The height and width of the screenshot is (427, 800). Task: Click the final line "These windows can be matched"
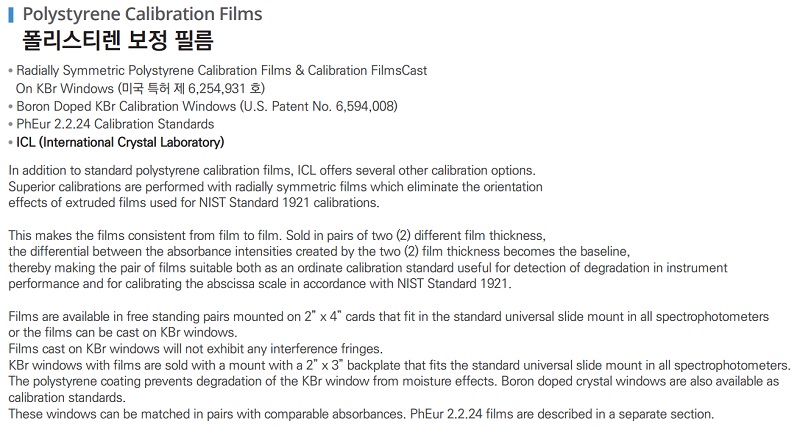(x=361, y=414)
